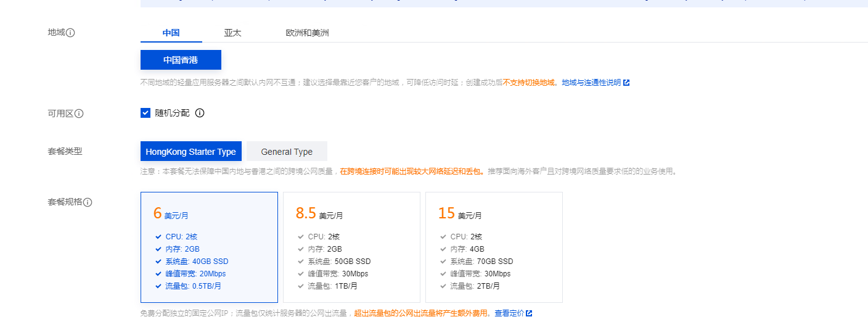Select the 6 美元/月 plan card

click(209, 247)
